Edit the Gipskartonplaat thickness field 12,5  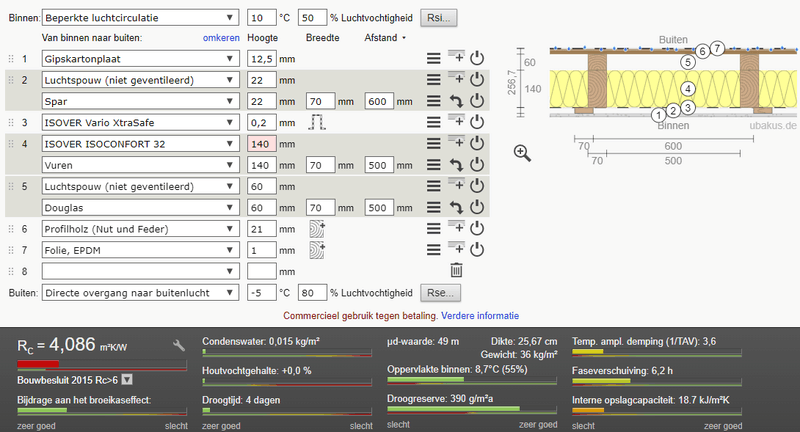(262, 59)
